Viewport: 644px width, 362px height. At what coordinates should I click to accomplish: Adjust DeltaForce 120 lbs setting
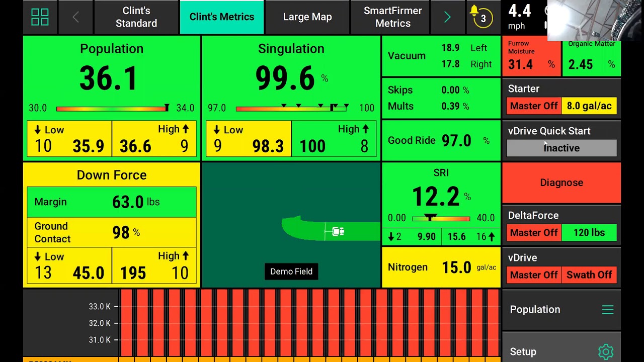[x=589, y=233]
